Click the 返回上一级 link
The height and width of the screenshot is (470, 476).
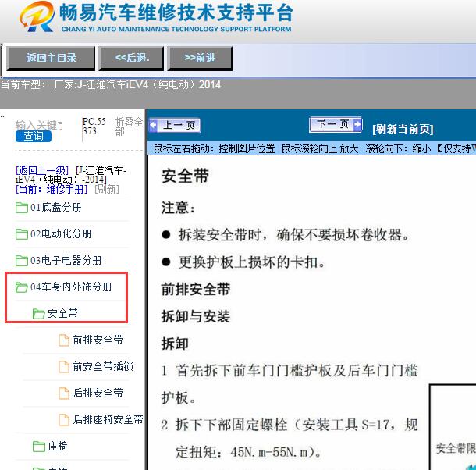pyautogui.click(x=42, y=170)
